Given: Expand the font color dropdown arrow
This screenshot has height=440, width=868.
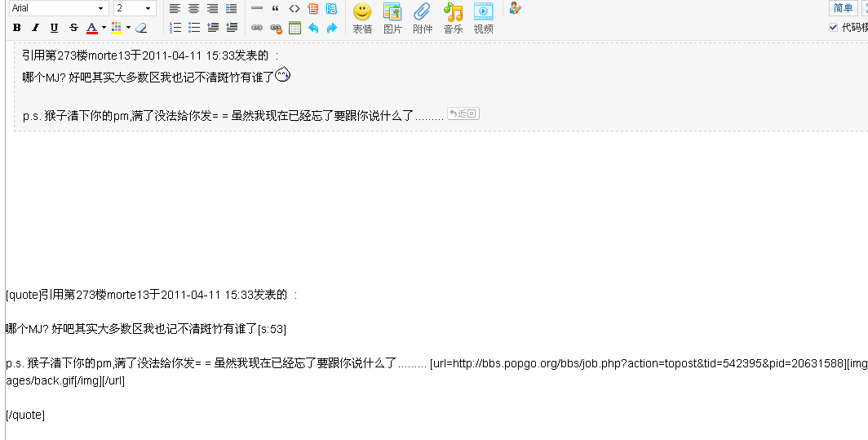Looking at the screenshot, I should [104, 28].
